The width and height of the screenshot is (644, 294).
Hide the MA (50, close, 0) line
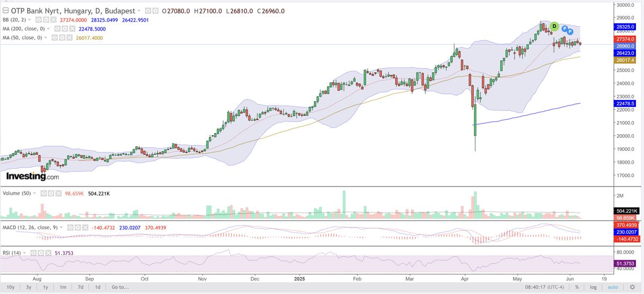click(x=54, y=38)
